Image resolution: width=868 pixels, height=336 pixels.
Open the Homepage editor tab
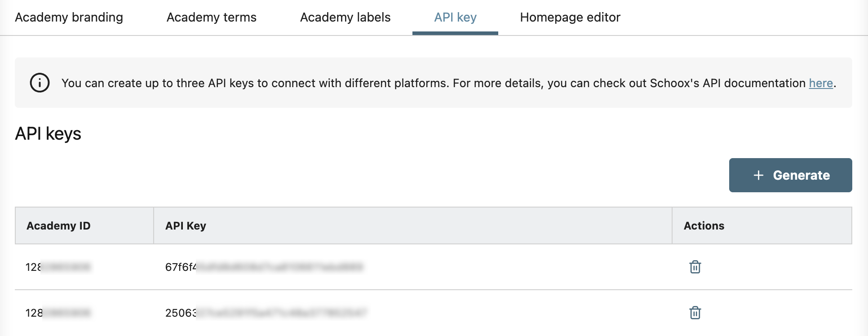pos(570,18)
